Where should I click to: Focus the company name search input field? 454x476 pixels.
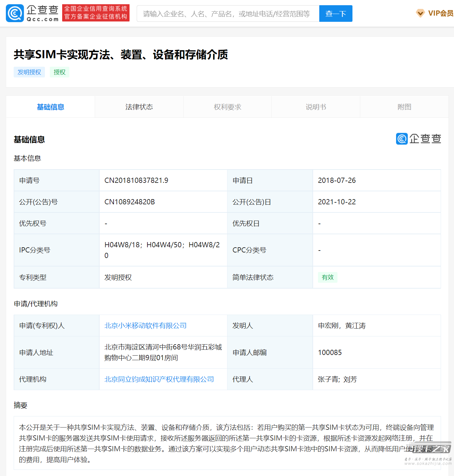(x=228, y=14)
